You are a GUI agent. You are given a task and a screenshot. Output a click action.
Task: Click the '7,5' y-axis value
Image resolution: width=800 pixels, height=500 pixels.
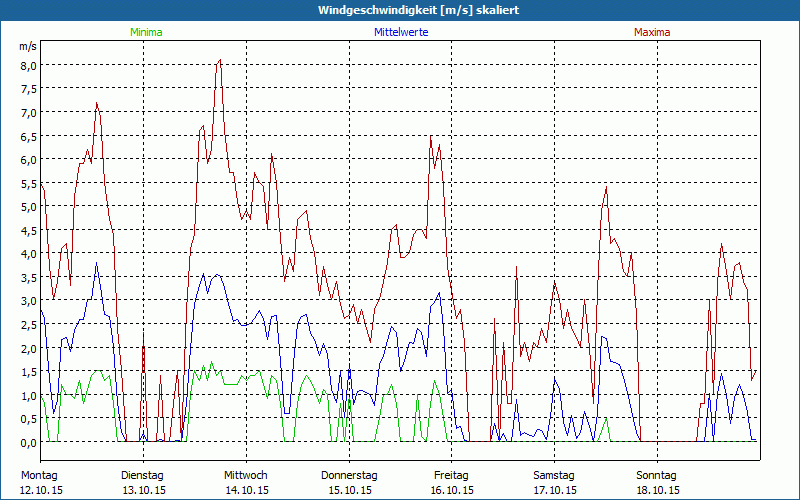(x=29, y=89)
